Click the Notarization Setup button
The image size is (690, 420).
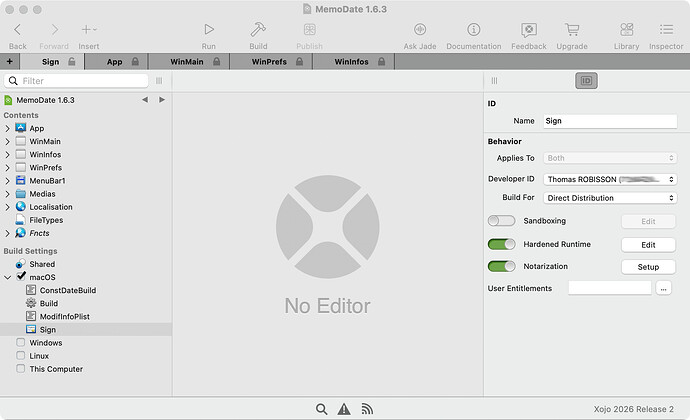(x=648, y=267)
